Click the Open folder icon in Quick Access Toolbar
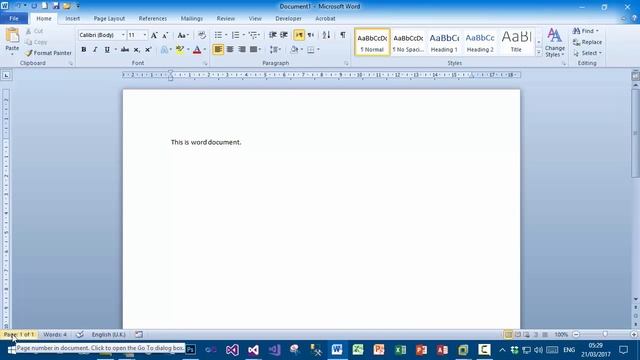The height and width of the screenshot is (360, 640). pyautogui.click(x=67, y=6)
